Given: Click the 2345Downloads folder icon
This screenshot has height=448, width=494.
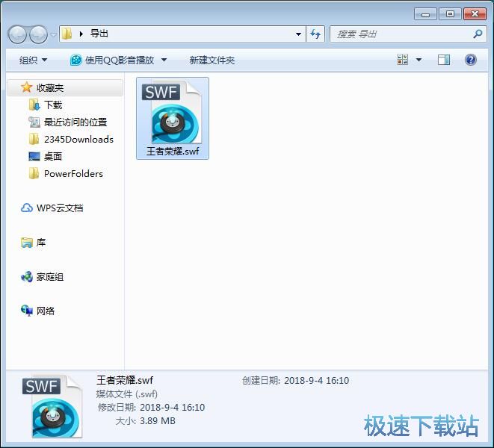Looking at the screenshot, I should click(x=34, y=139).
